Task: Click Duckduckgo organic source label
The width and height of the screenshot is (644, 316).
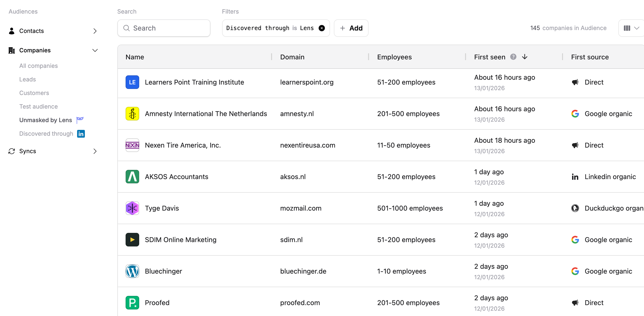Action: [x=614, y=208]
